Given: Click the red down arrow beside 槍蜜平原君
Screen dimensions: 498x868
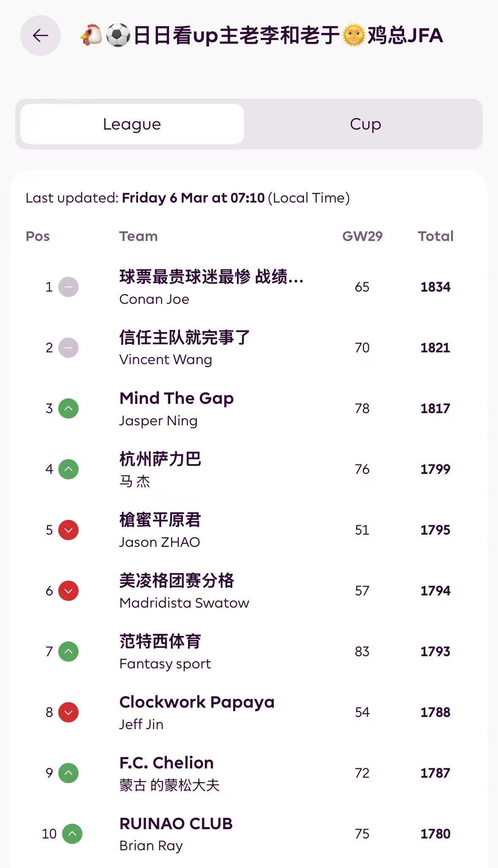Looking at the screenshot, I should (68, 530).
